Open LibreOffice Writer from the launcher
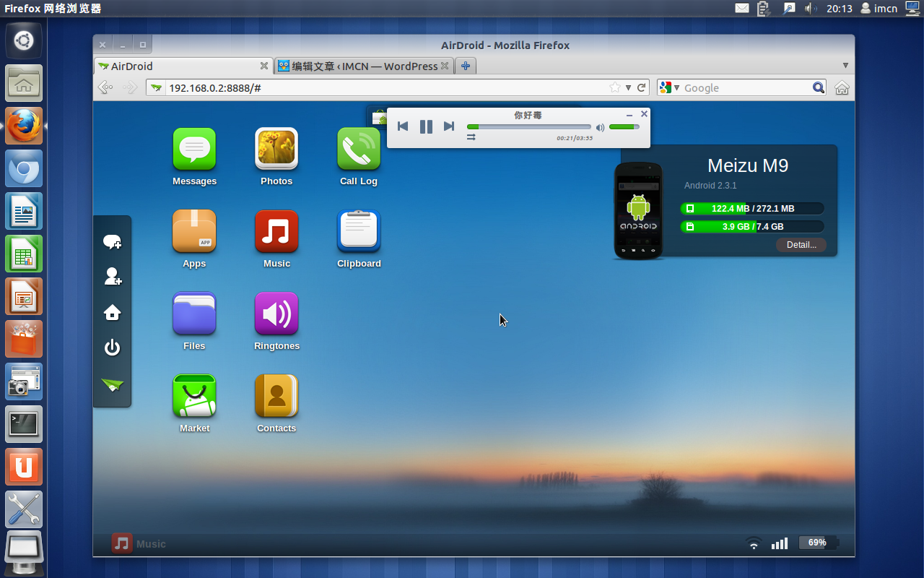Viewport: 924px width, 578px height. pos(24,211)
